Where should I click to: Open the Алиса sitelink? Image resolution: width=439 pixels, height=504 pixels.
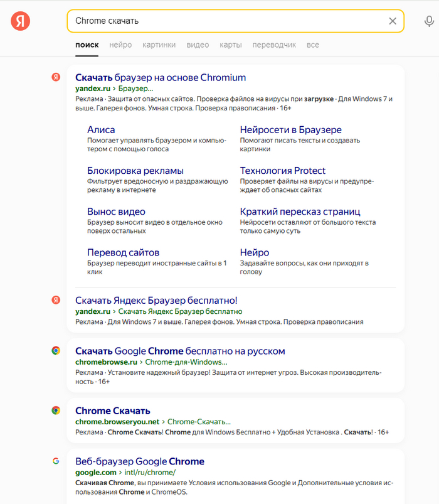[x=101, y=130]
